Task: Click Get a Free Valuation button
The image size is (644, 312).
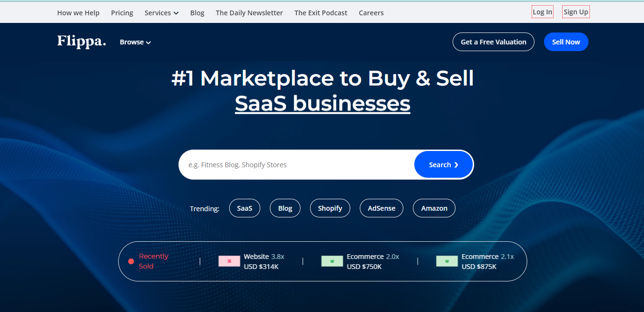Action: tap(493, 42)
